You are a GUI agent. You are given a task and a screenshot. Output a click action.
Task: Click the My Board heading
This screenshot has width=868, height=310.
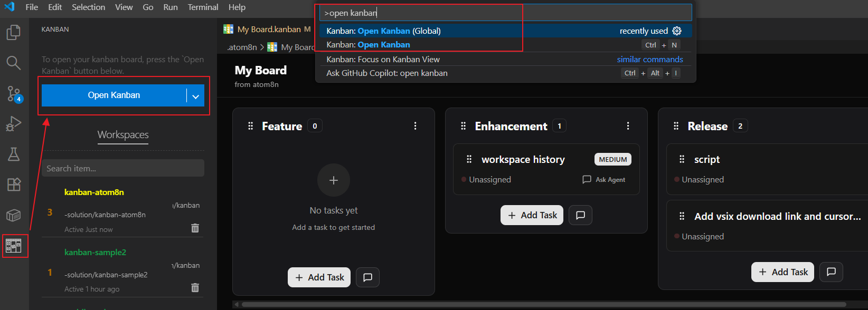pyautogui.click(x=261, y=70)
